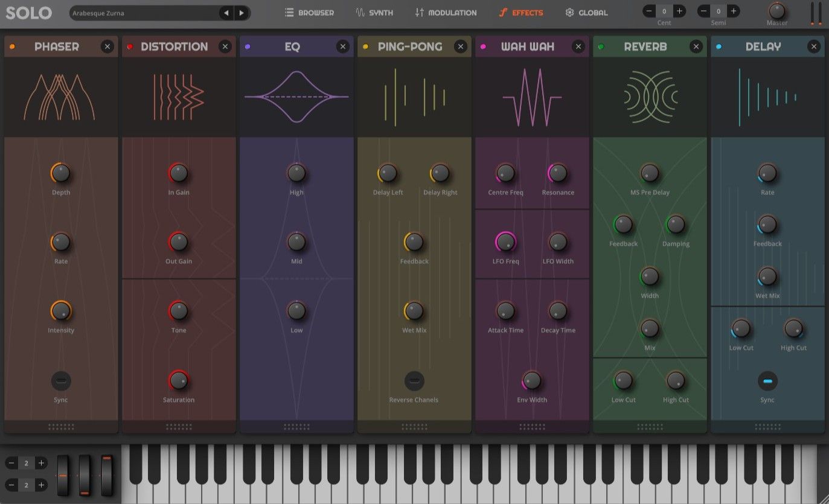Toggle Reverse Chanels in Ping-Pong
This screenshot has height=504, width=829.
(414, 381)
